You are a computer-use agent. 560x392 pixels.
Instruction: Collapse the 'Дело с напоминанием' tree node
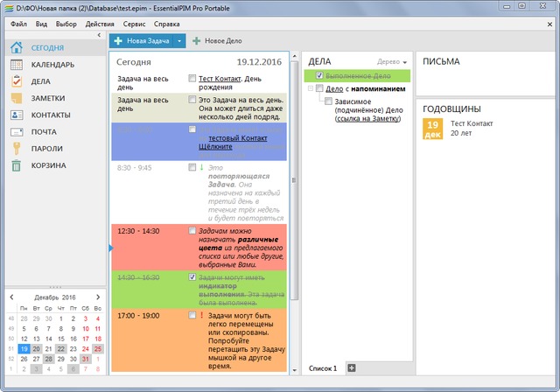[x=310, y=88]
